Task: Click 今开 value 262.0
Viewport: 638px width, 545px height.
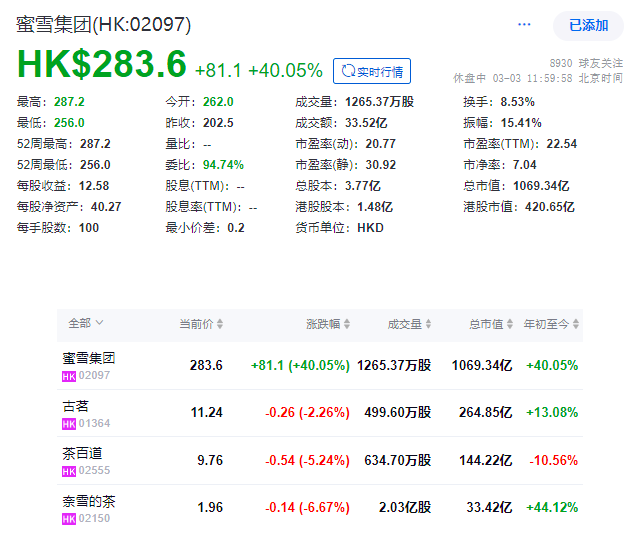Action: click(218, 102)
